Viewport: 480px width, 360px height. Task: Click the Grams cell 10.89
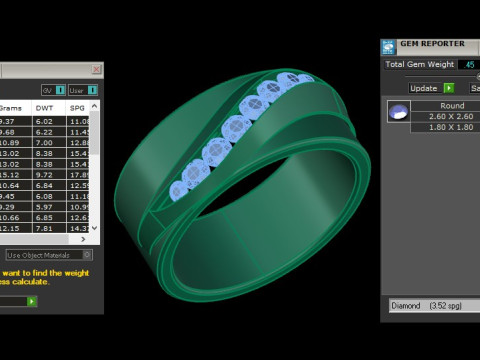(15, 143)
